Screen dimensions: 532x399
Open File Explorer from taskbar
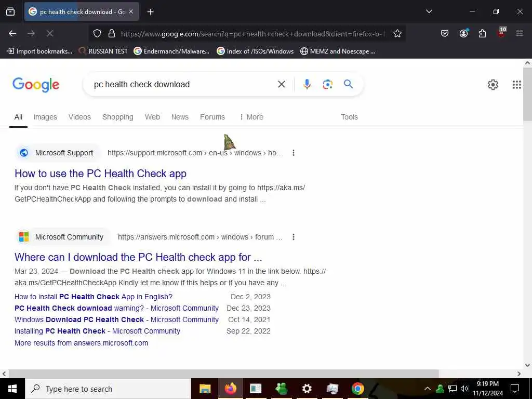205,389
